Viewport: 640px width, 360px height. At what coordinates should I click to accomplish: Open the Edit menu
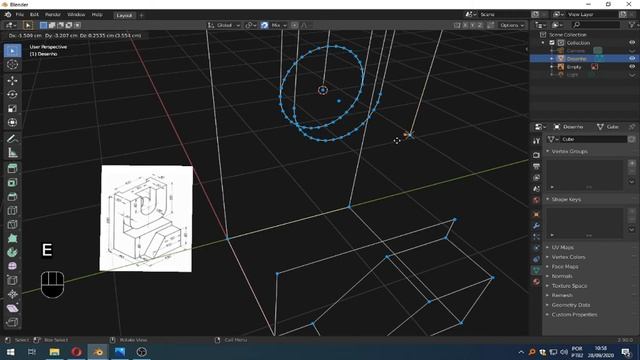pos(34,14)
